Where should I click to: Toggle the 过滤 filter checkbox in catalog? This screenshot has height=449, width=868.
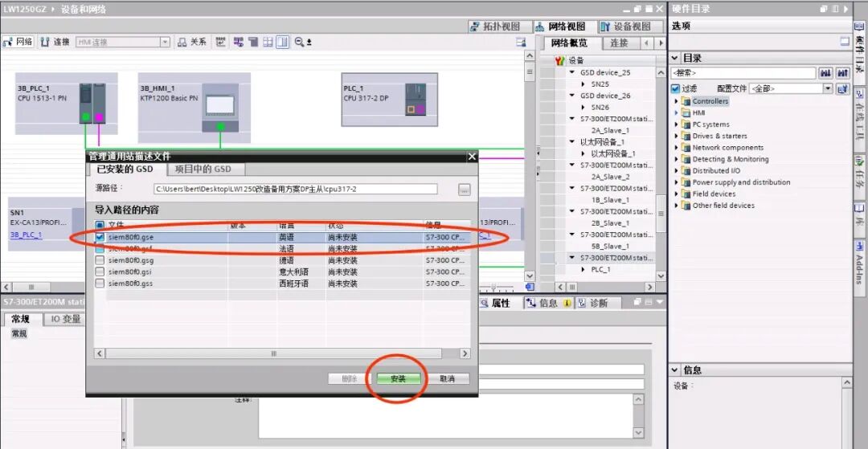[675, 88]
